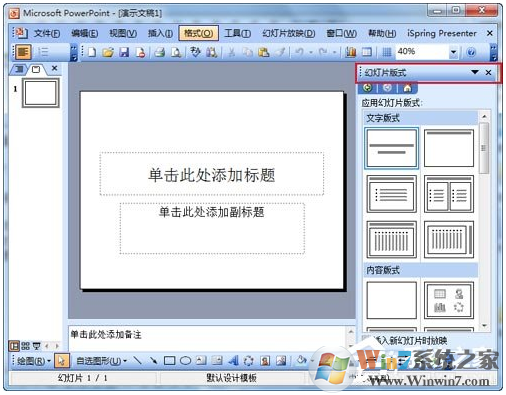This screenshot has height=395, width=506.
Task: Open the task pane title dropdown arrow
Action: tap(475, 72)
